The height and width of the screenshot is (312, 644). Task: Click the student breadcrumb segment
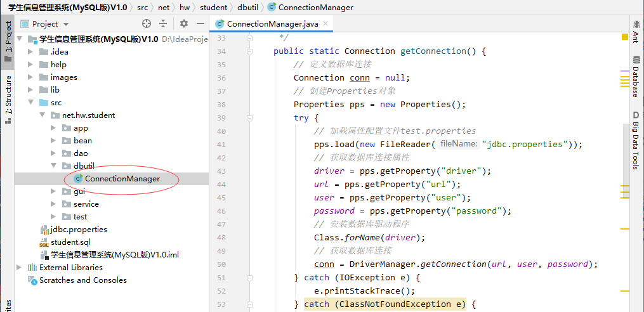point(214,8)
